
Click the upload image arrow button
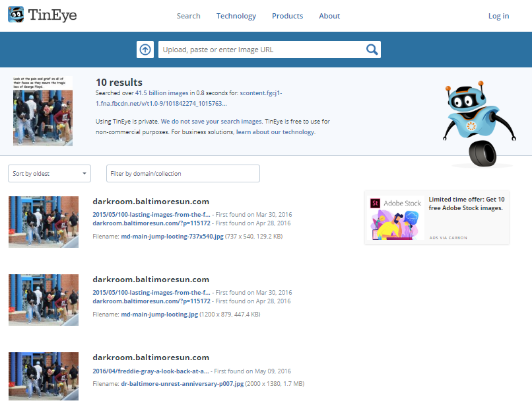[x=145, y=50]
